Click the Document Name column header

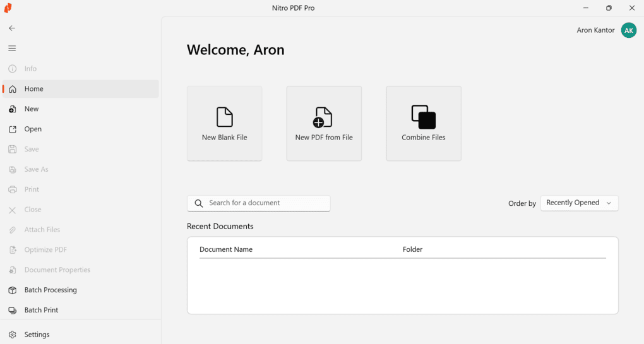[226, 249]
